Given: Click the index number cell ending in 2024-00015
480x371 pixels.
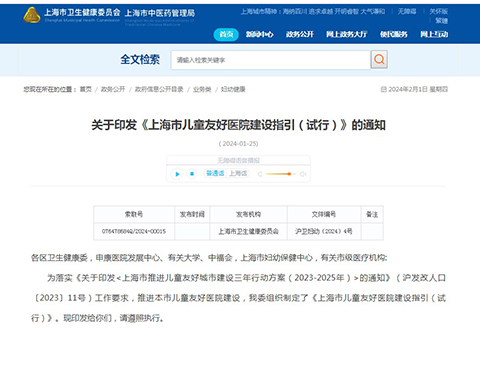Looking at the screenshot, I should tap(134, 231).
